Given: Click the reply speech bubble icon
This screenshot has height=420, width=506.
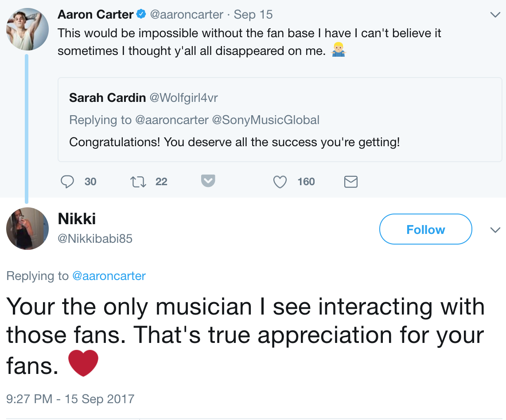Looking at the screenshot, I should click(67, 182).
